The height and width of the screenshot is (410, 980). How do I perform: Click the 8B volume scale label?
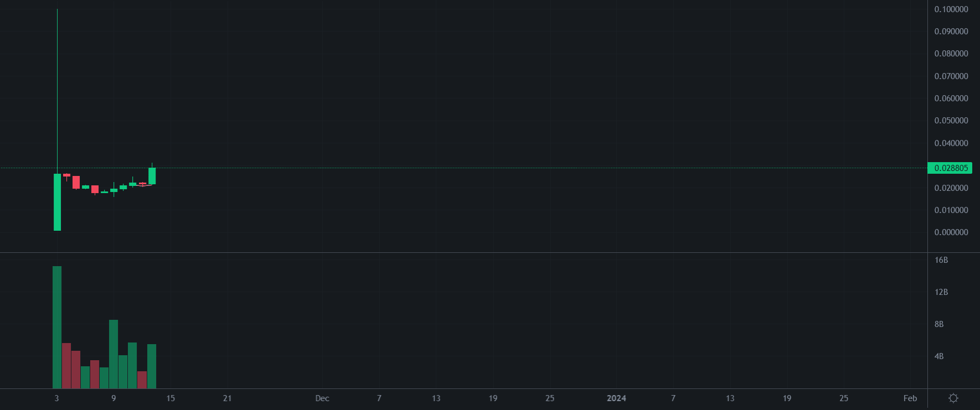click(x=939, y=324)
